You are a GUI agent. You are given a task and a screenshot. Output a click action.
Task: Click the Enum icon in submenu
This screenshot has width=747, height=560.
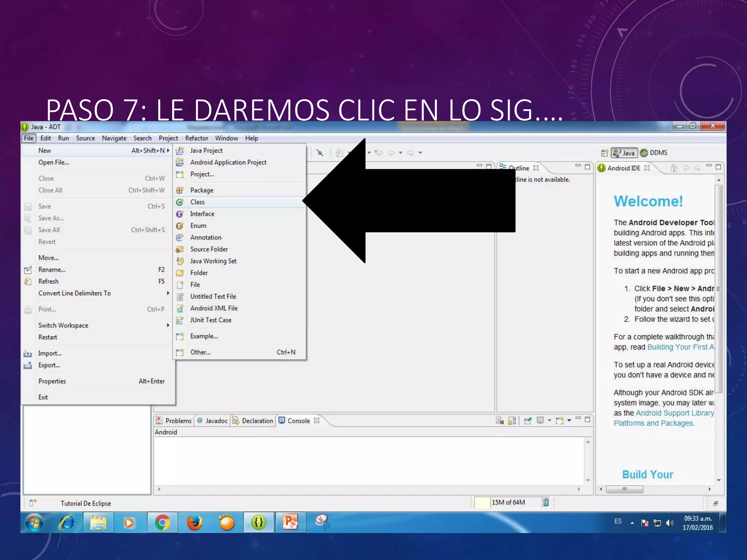coord(180,226)
